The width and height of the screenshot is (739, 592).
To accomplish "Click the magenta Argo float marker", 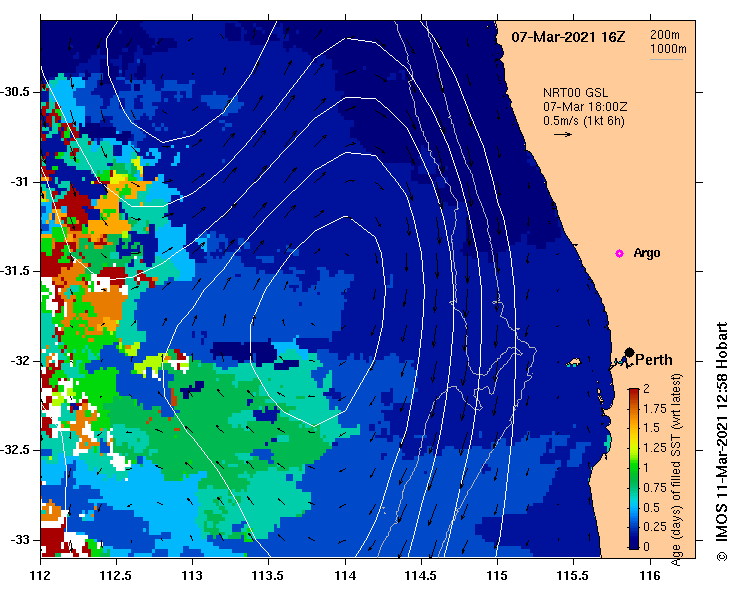I will coord(619,254).
